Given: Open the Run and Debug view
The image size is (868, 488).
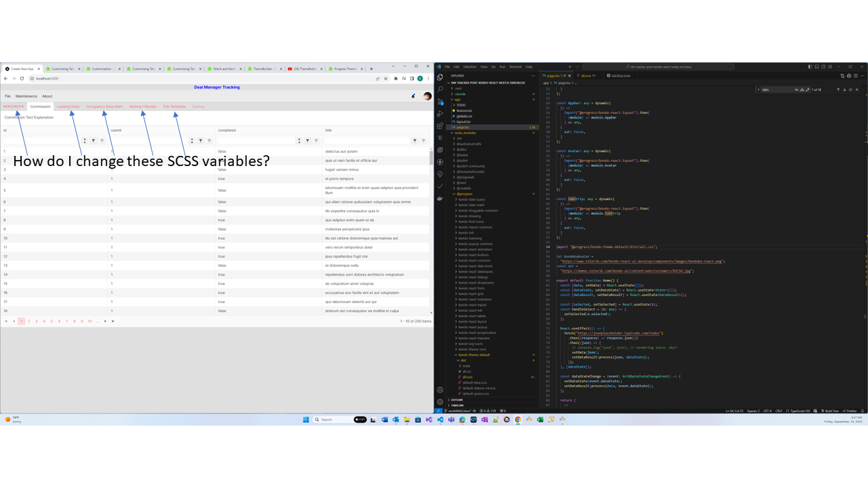Looking at the screenshot, I should (x=440, y=113).
